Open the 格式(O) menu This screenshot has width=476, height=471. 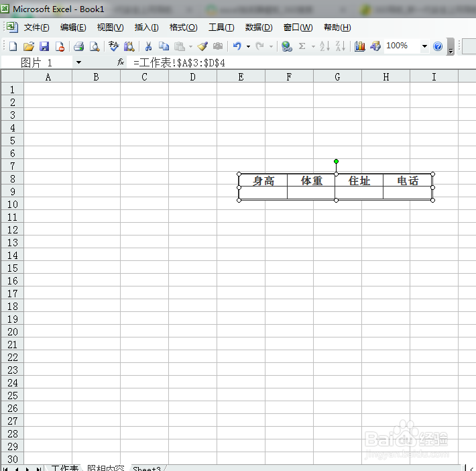click(x=183, y=28)
